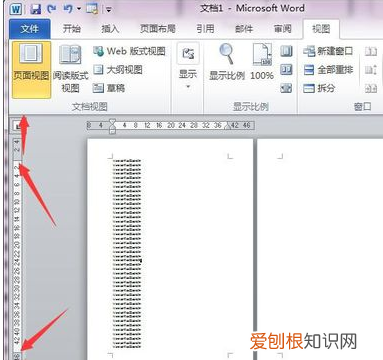Image resolution: width=383 pixels, height=360 pixels.
Task: Click right indent marker on horizontal ruler
Action: 228,126
